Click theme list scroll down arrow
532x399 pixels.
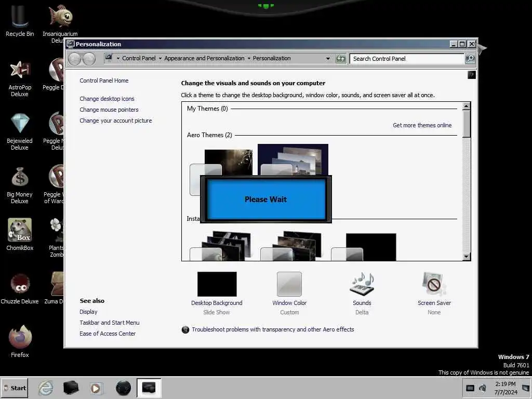click(467, 257)
